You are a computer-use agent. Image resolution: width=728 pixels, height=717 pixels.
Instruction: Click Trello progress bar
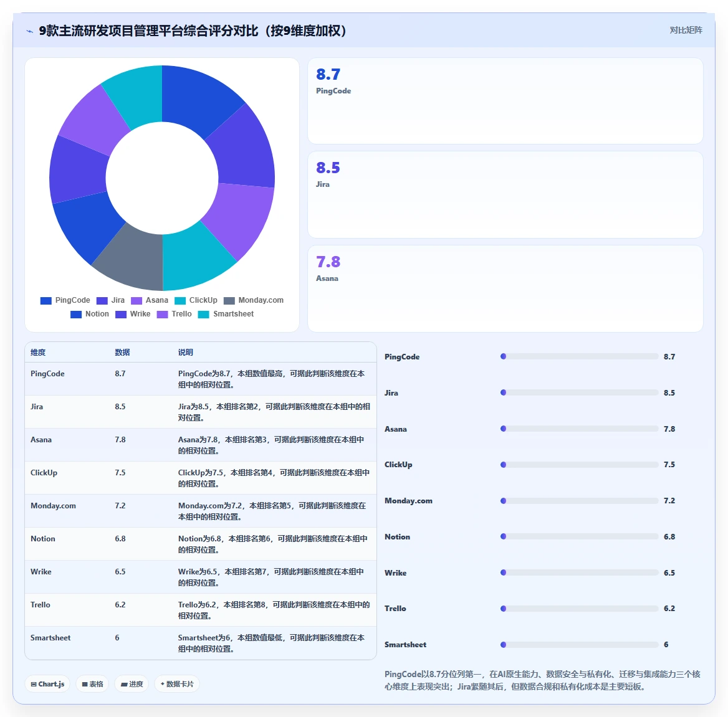(580, 609)
